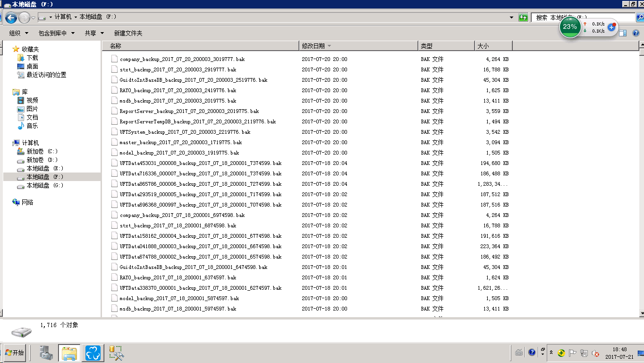Select the 下载 folder in favorites
This screenshot has height=363, width=644.
point(32,58)
